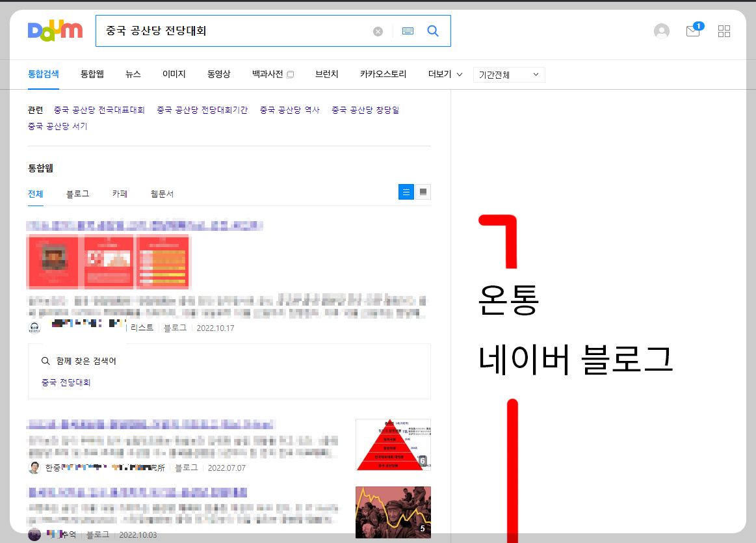Select the 블로그 sub-tab

pos(77,194)
